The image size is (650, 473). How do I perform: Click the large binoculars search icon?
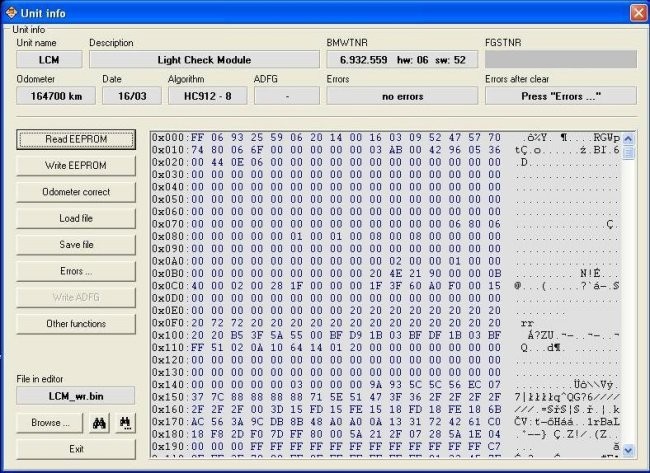click(x=99, y=423)
